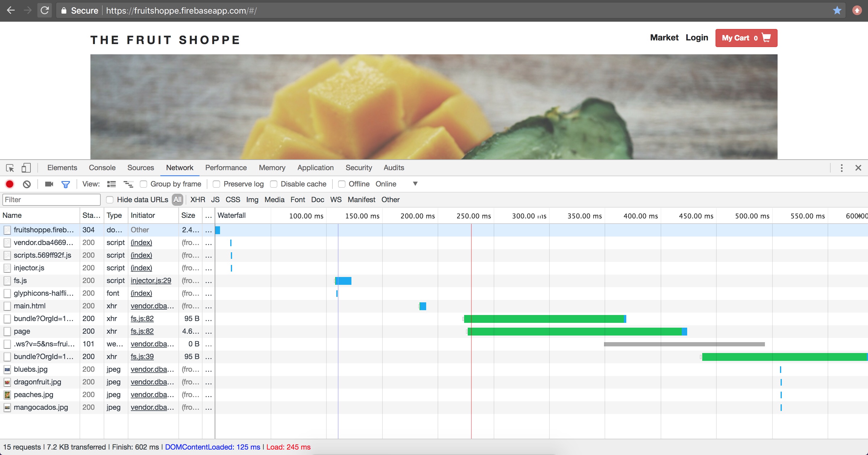
Task: Click the My Cart button
Action: [x=746, y=38]
